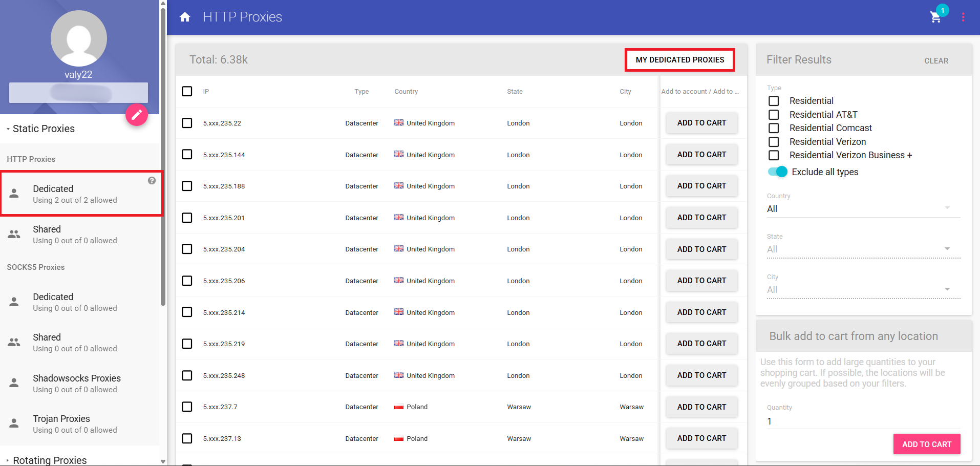Switch to MY DEDICATED PROXIES view
Screen dimensions: 980x466
click(679, 59)
